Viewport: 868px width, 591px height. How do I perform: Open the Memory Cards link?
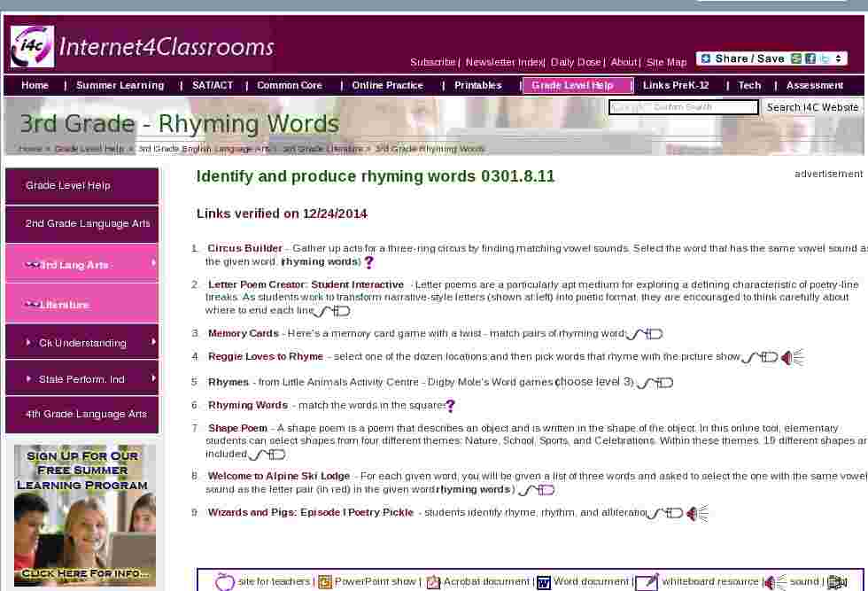tap(244, 333)
